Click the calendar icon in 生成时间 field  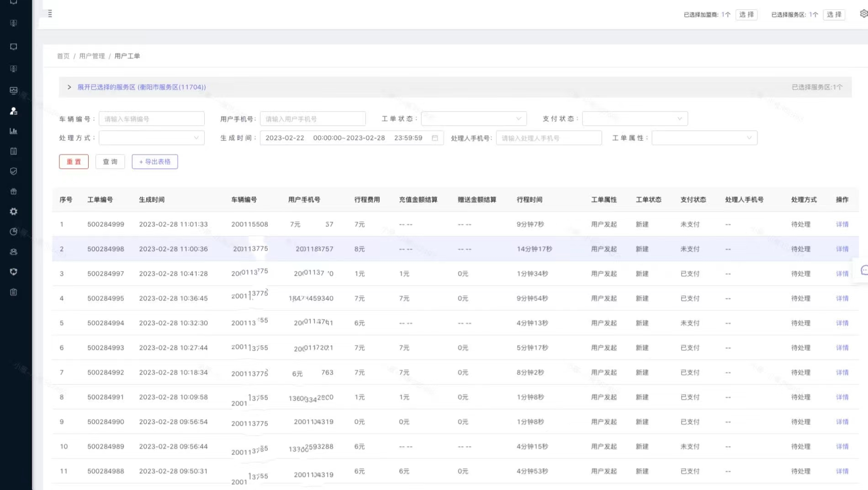tap(435, 138)
